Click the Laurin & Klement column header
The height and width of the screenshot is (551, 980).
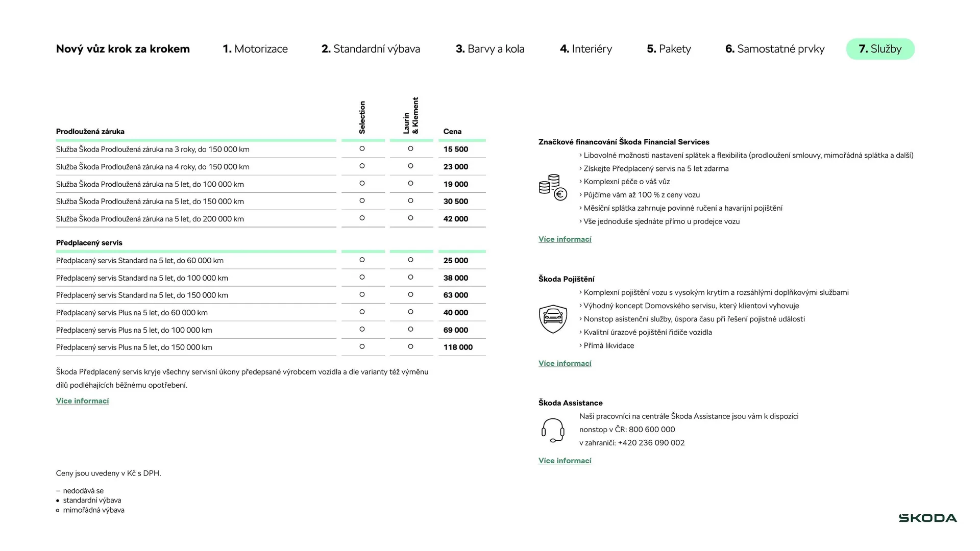coord(411,116)
